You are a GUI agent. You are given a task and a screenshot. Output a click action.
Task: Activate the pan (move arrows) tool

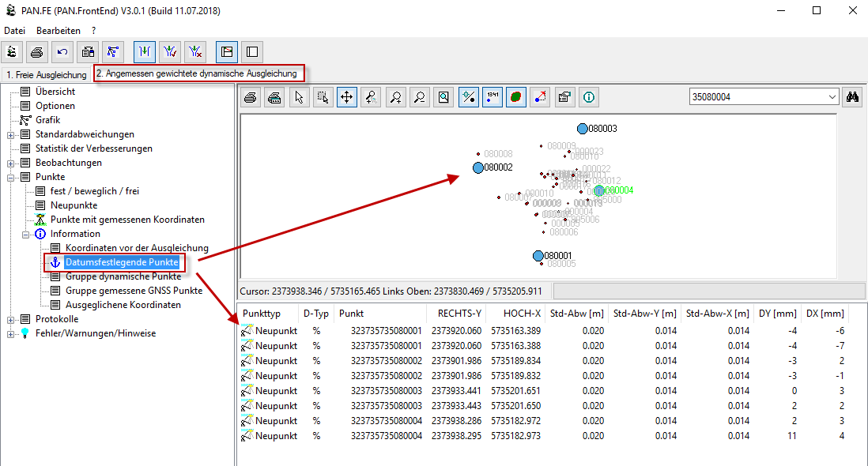point(346,97)
